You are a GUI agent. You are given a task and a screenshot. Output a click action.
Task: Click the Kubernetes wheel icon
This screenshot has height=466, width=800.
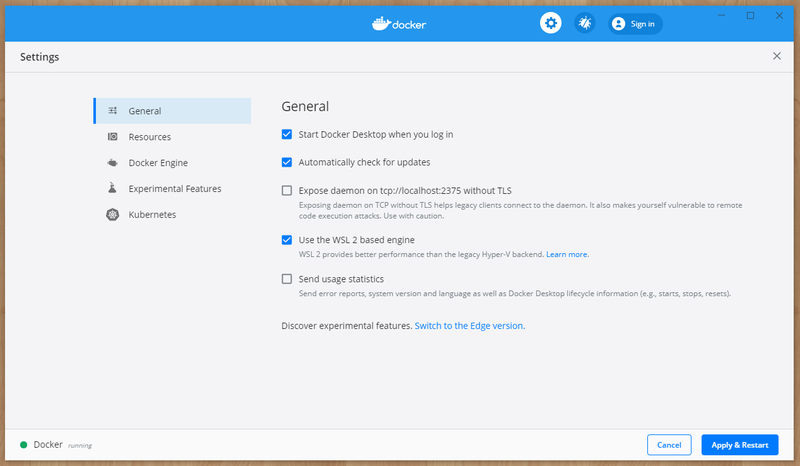pos(113,214)
